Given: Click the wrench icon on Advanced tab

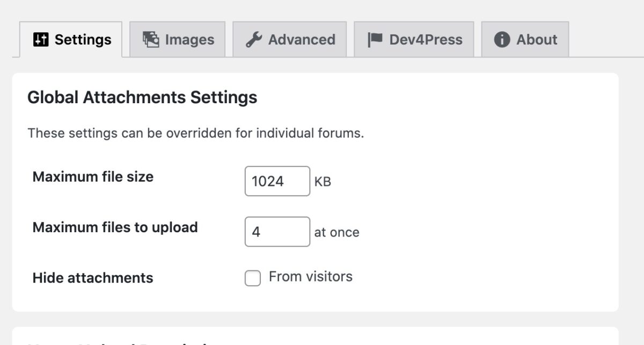Looking at the screenshot, I should [x=254, y=40].
